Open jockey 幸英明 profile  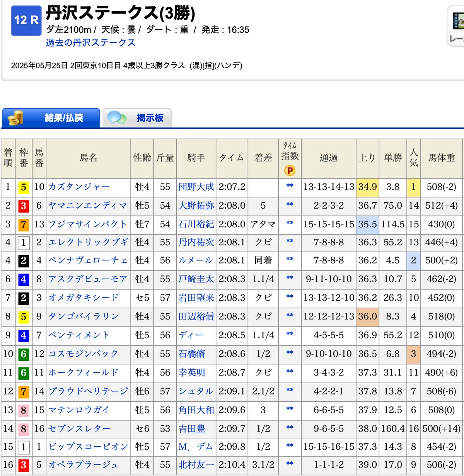(192, 372)
